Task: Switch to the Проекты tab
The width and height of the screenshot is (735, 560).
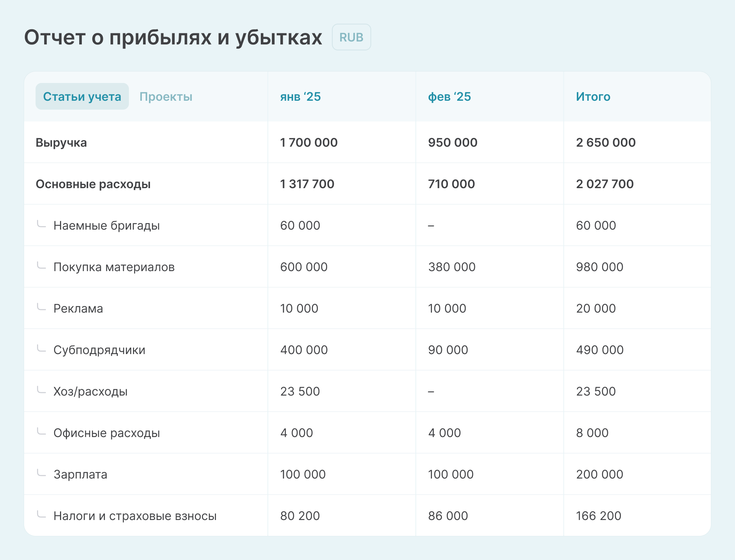Action: (166, 97)
